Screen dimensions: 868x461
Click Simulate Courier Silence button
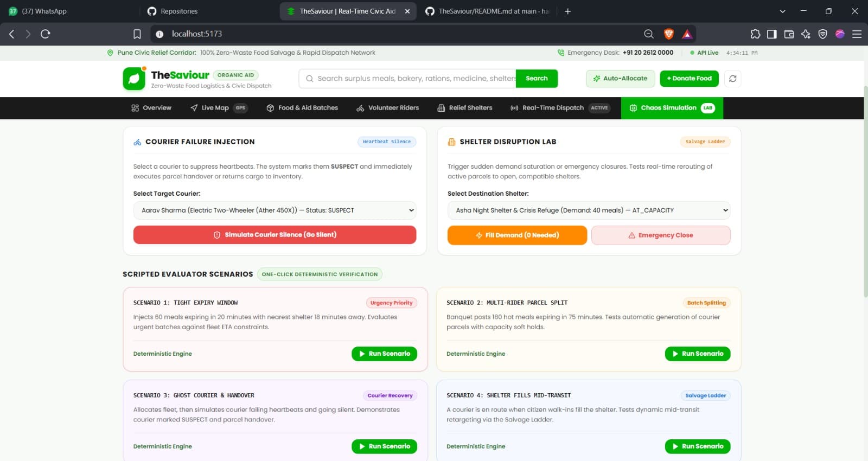[x=275, y=235]
